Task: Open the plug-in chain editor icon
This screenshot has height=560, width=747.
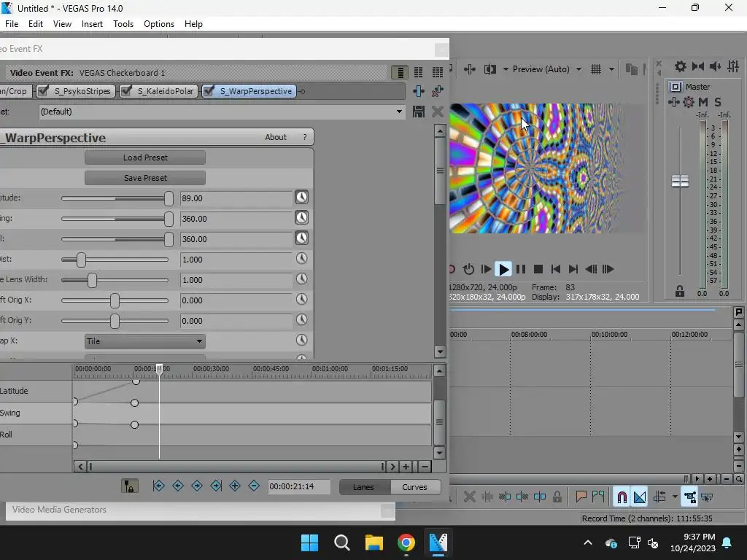Action: [418, 91]
